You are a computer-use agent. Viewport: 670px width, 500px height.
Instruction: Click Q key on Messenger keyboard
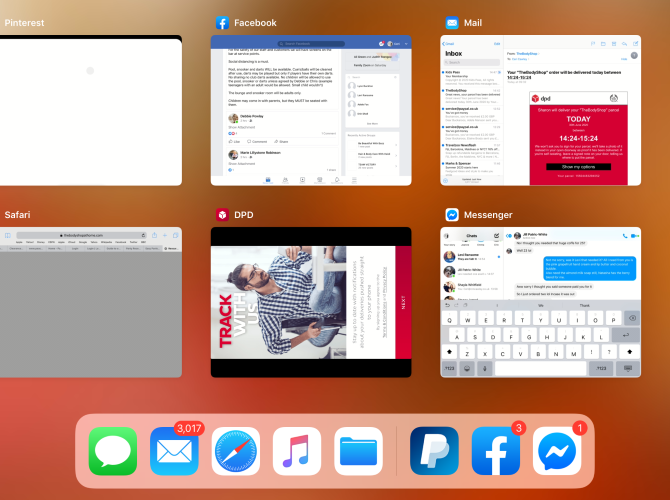coord(449,318)
